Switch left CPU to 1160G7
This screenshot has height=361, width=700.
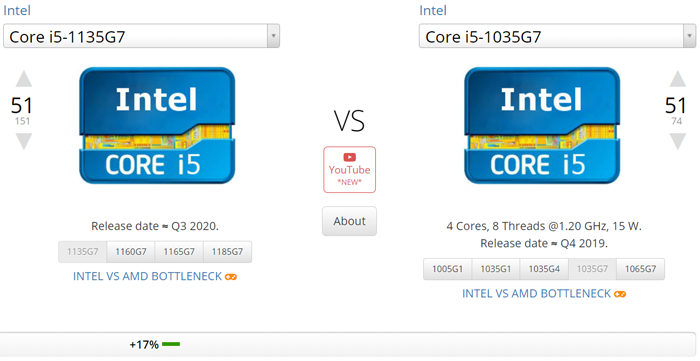[x=131, y=252]
